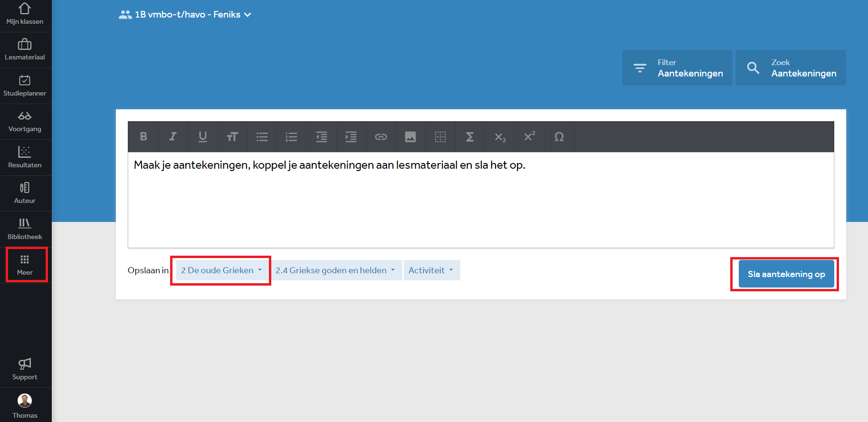View Resultaten page

point(25,158)
